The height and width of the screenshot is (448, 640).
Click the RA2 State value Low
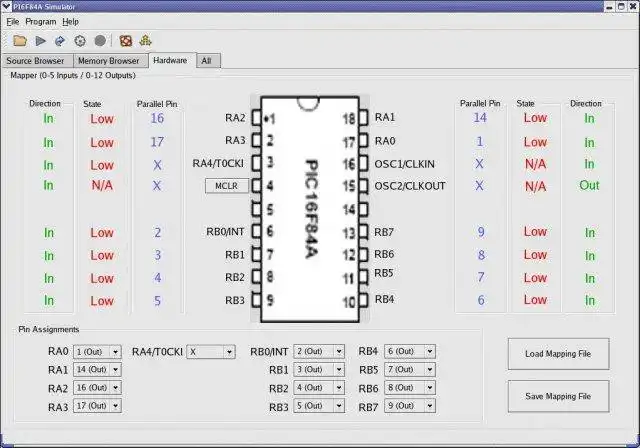[x=102, y=119]
